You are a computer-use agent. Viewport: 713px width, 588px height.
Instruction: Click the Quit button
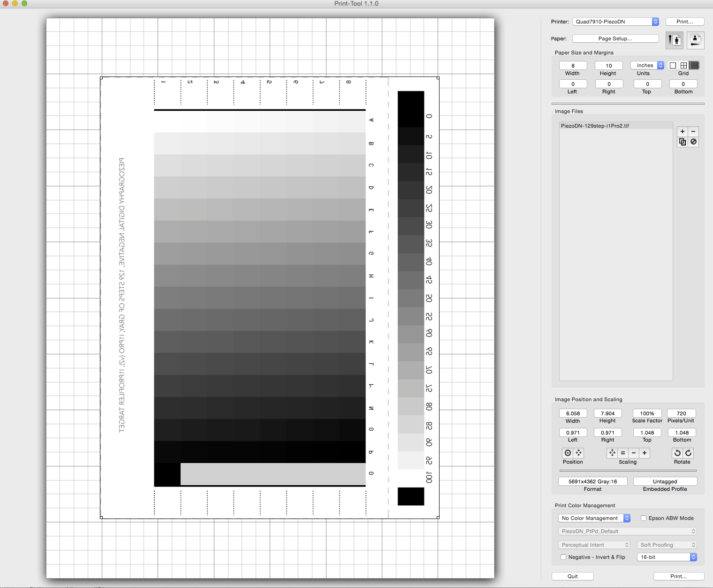tap(572, 576)
